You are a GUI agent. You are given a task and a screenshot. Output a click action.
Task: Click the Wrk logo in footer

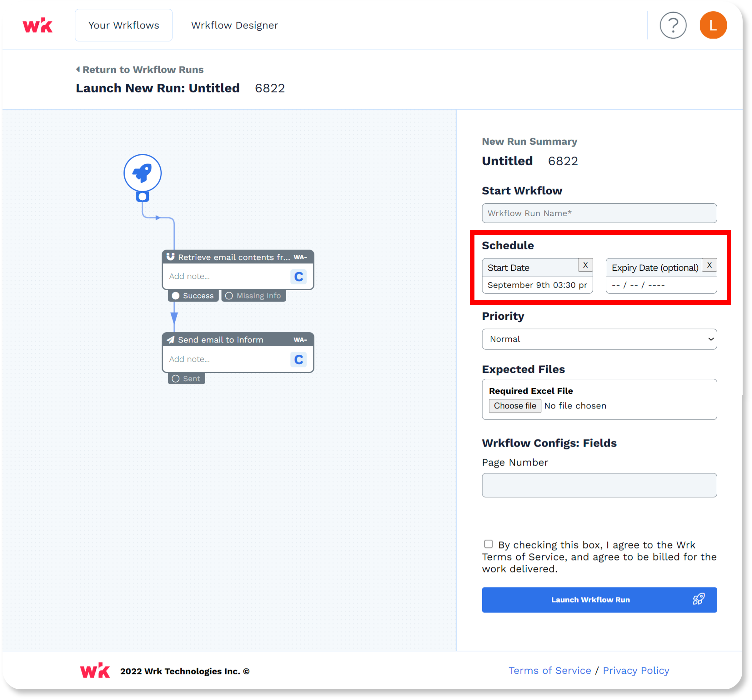tap(95, 671)
